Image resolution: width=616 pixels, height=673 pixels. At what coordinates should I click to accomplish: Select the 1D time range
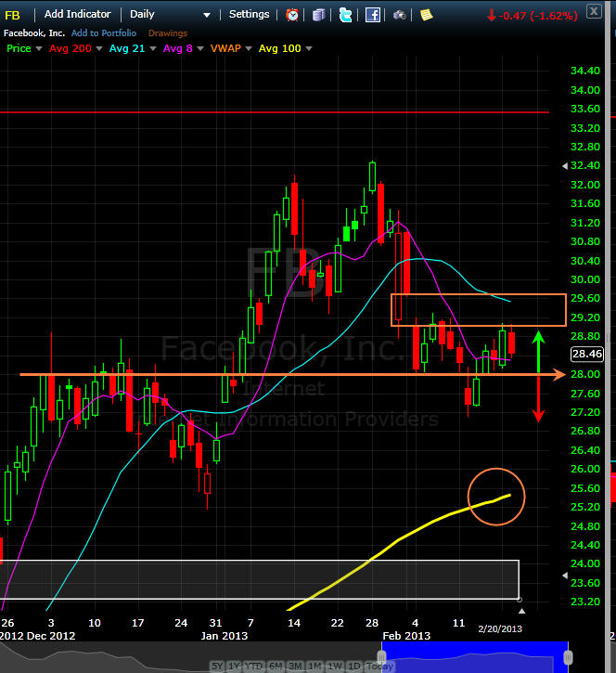353,667
